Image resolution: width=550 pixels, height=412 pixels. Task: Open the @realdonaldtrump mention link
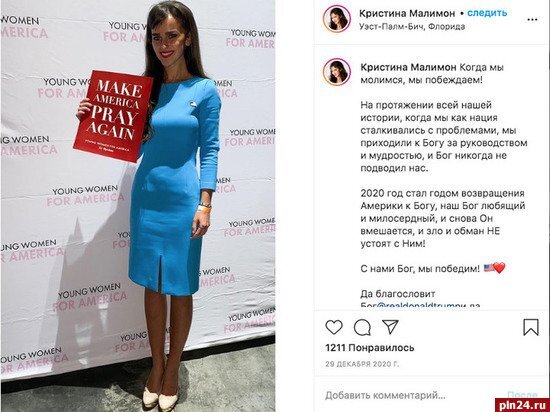coord(420,305)
